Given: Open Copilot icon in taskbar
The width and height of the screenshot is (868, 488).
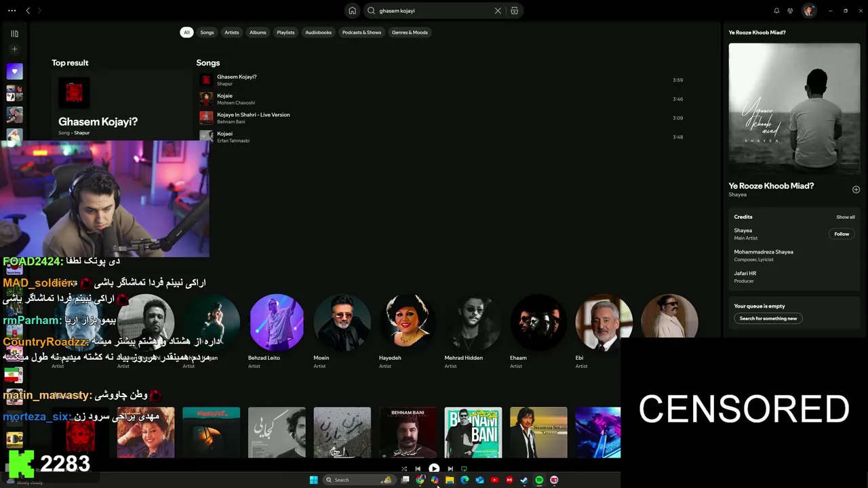Looking at the screenshot, I should pos(435,480).
